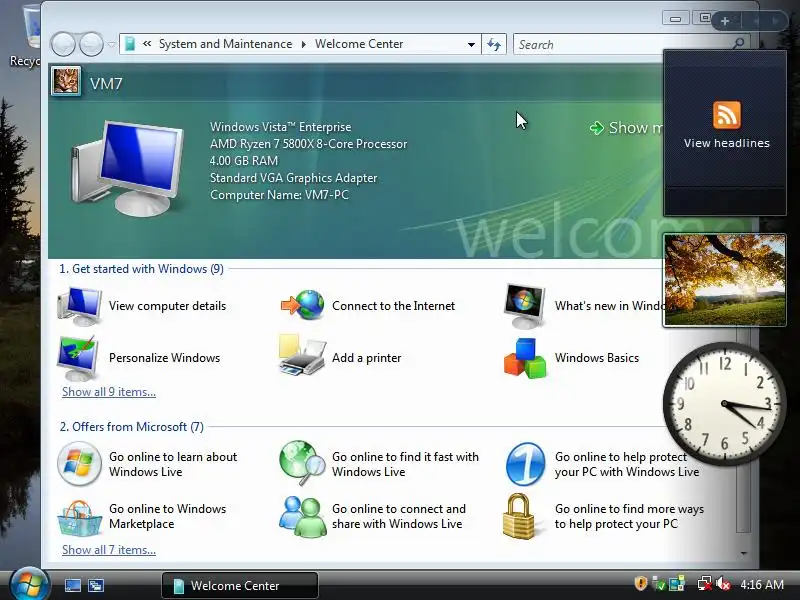
Task: Click 'Get started with Windows (9)' heading
Action: pyautogui.click(x=141, y=269)
